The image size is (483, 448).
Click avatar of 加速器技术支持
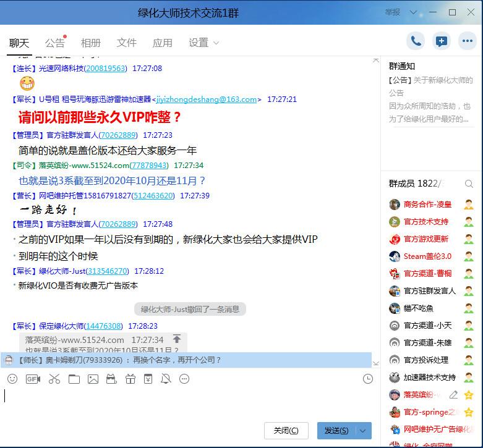(395, 377)
